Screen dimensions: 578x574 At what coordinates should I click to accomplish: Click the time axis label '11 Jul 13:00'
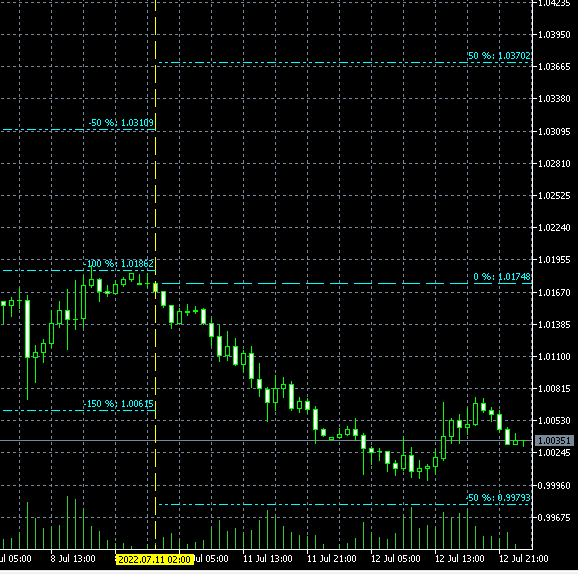[x=268, y=559]
